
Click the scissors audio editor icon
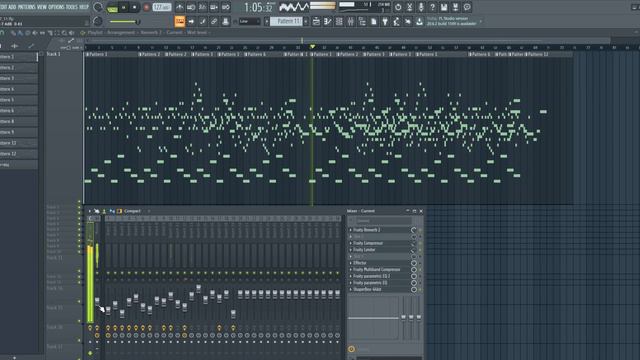(x=409, y=7)
